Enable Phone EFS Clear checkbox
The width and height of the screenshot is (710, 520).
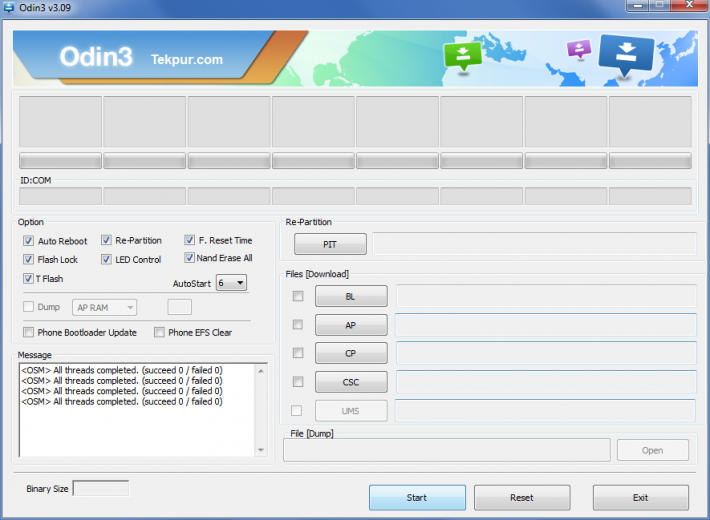pyautogui.click(x=159, y=332)
